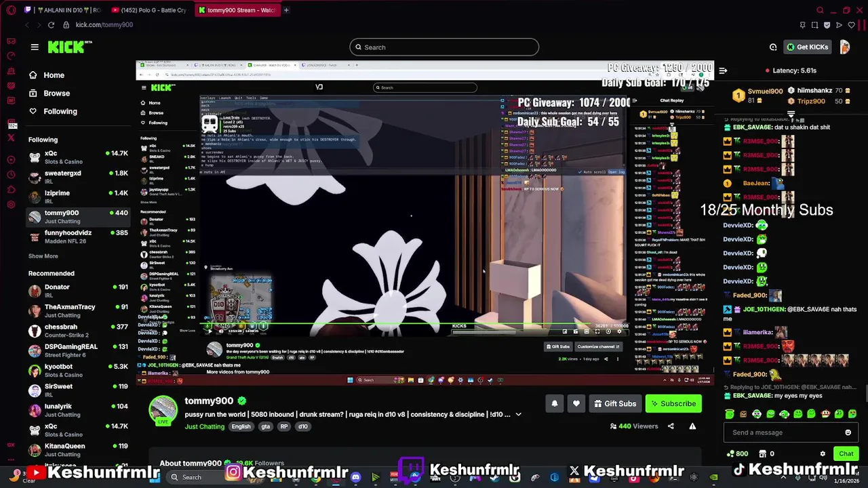
Task: Click the gta tag
Action: click(266, 426)
